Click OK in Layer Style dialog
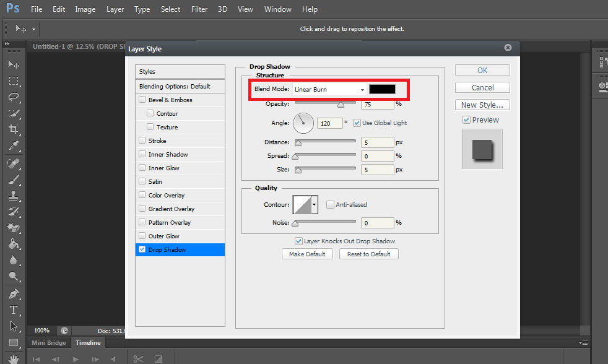This screenshot has height=364, width=608. tap(482, 70)
